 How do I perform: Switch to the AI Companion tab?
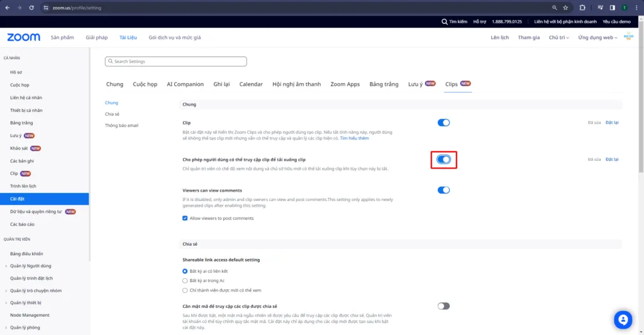(185, 84)
